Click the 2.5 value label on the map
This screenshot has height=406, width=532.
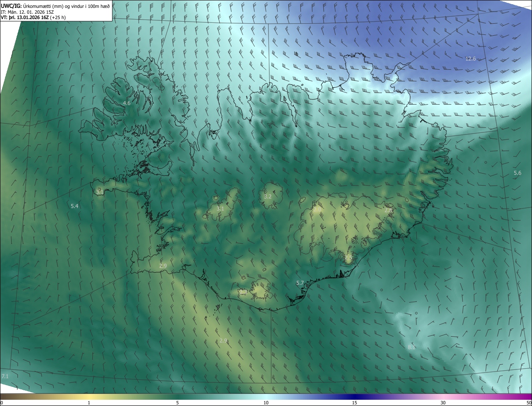pos(348,257)
